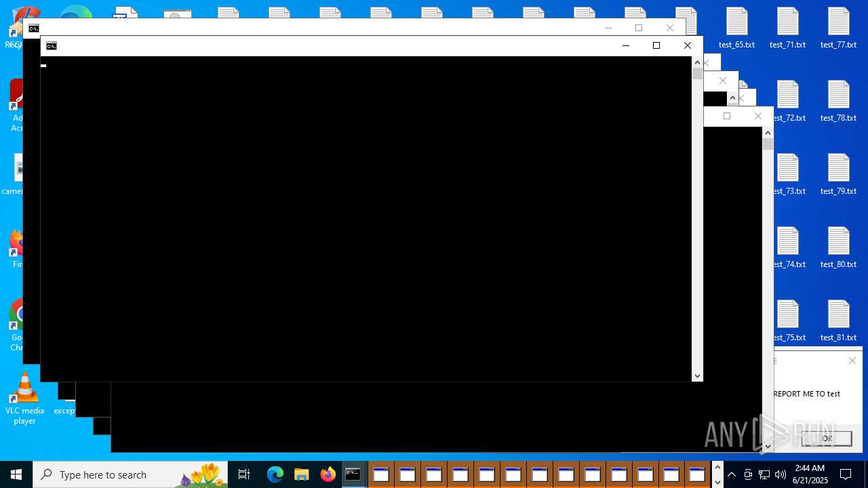Select the test_77.txt desktop file
868x488 pixels.
(838, 28)
